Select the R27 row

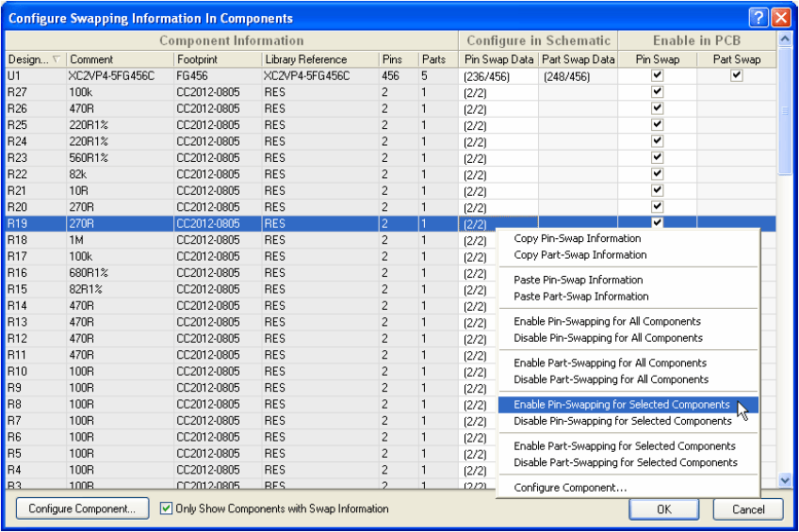(391, 92)
